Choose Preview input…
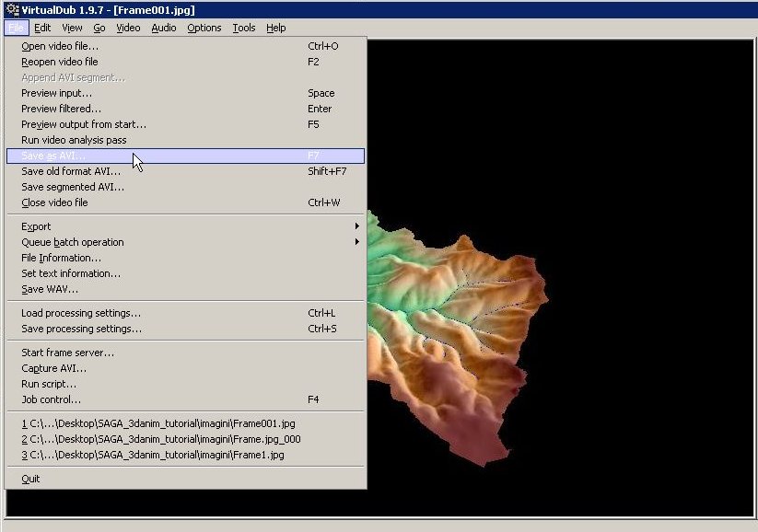The image size is (758, 532). (x=186, y=93)
